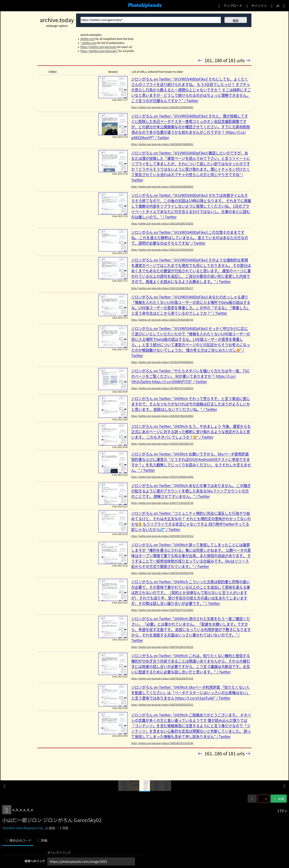
Task: Open snapshot thumbnail dated 2 Dec 2022 17:25
Action: (113, 203)
